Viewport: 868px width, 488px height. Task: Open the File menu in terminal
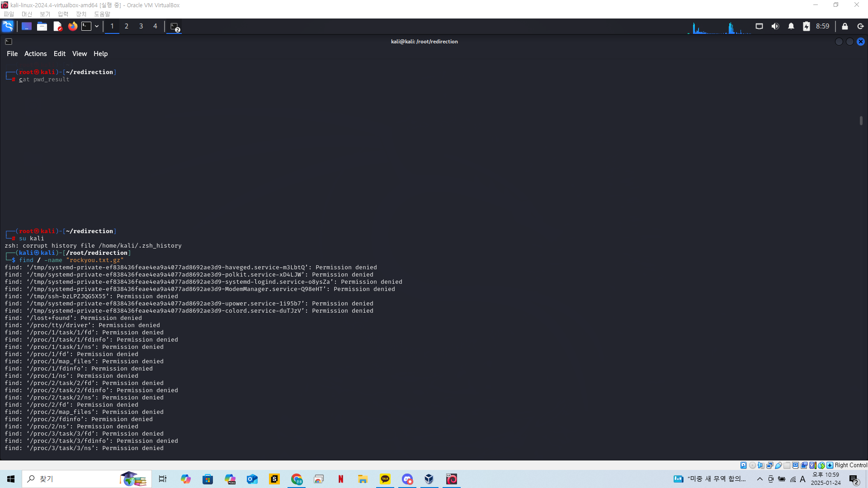pos(12,54)
